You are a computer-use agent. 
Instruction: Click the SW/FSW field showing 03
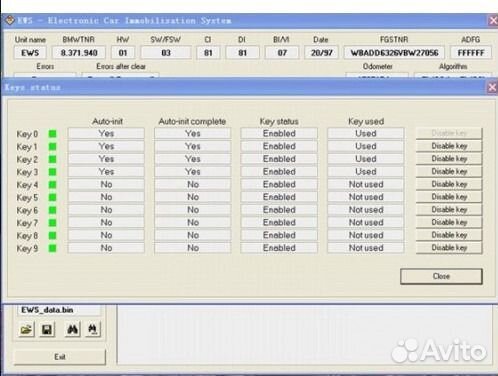166,53
